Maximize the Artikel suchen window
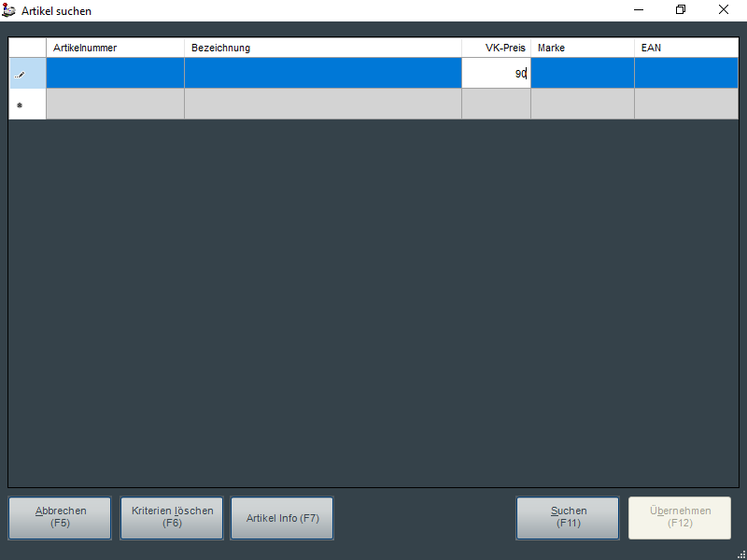Image resolution: width=747 pixels, height=560 pixels. tap(681, 10)
